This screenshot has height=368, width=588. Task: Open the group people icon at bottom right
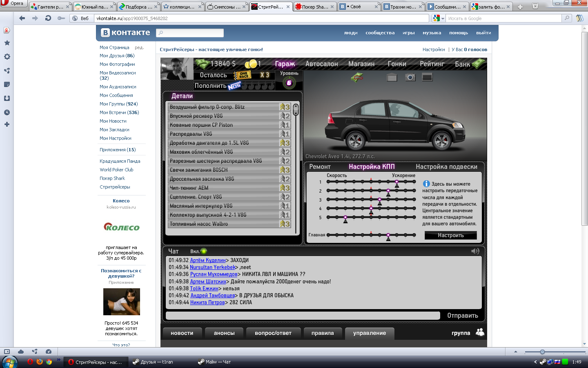(x=480, y=332)
